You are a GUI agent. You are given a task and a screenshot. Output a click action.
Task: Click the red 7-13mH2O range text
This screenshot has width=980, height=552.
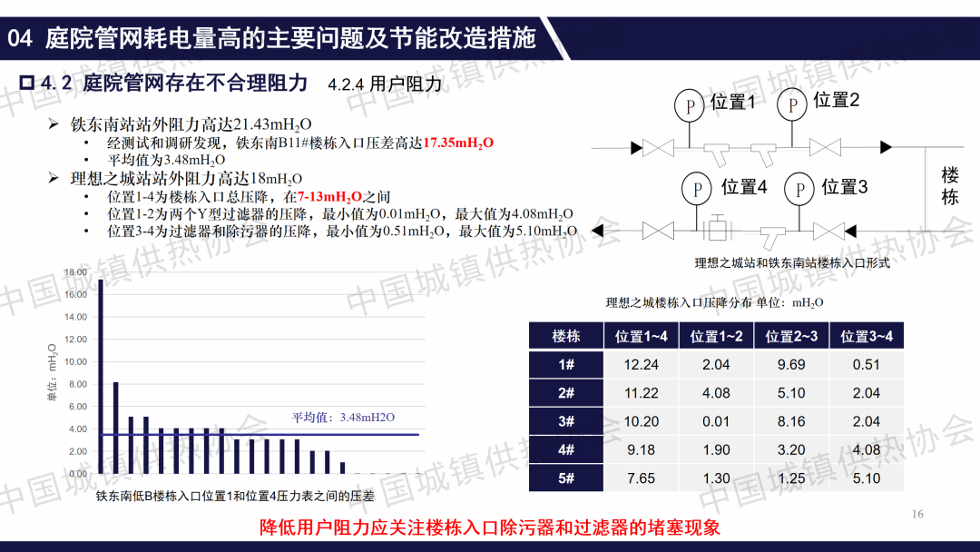(x=329, y=196)
